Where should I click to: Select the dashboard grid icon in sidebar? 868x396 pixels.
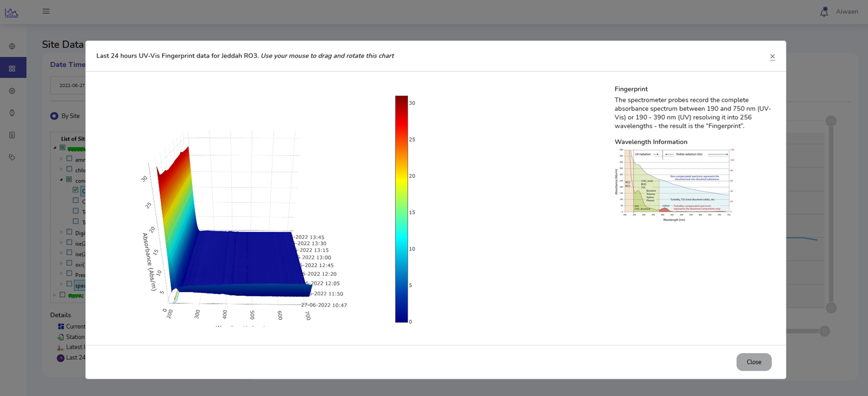coord(12,68)
